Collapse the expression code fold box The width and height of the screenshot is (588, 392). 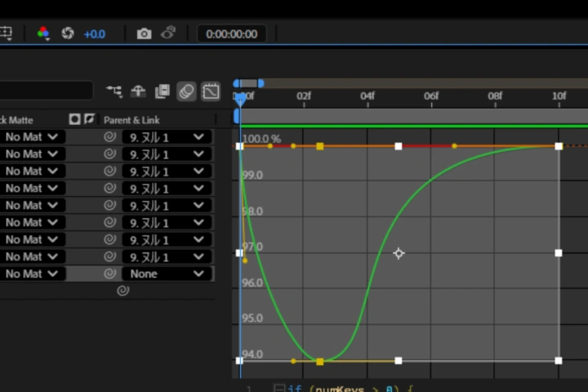pos(279,388)
